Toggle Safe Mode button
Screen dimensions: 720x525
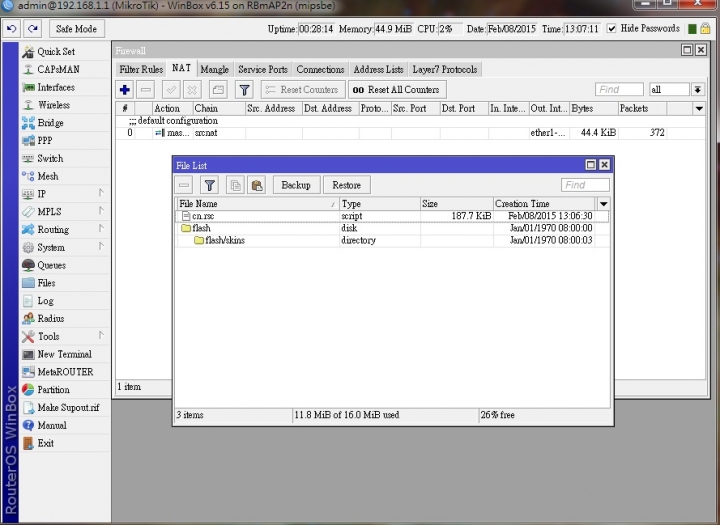pyautogui.click(x=76, y=28)
